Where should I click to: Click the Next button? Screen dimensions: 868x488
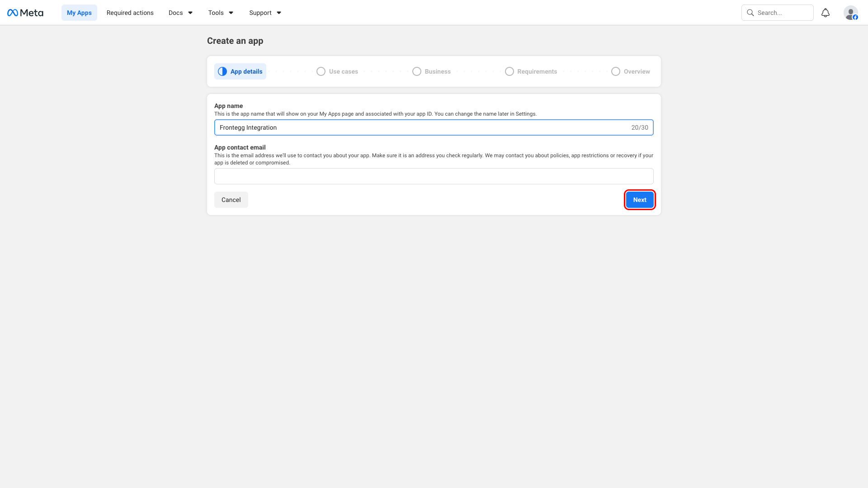[x=640, y=200]
